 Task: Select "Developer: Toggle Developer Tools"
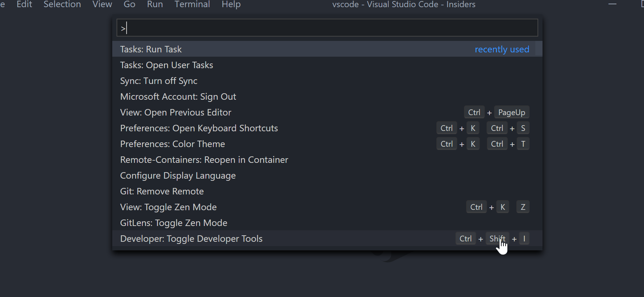[x=191, y=239]
